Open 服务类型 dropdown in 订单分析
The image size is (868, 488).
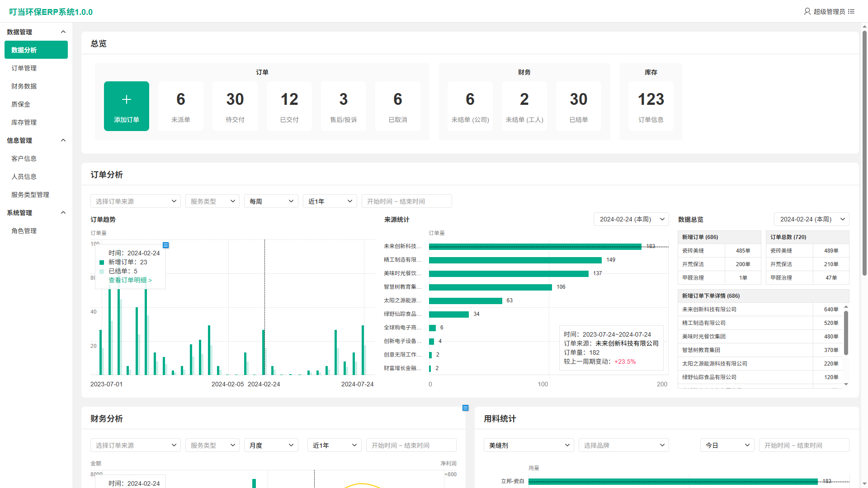212,201
